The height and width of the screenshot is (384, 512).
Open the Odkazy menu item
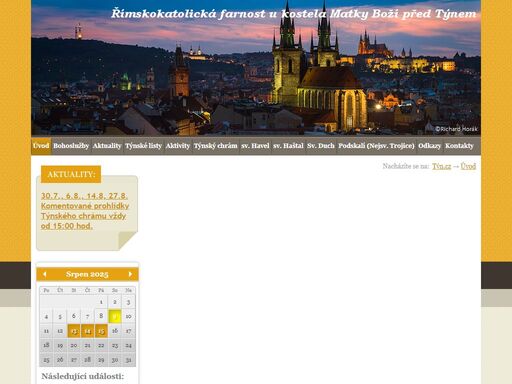tap(430, 146)
